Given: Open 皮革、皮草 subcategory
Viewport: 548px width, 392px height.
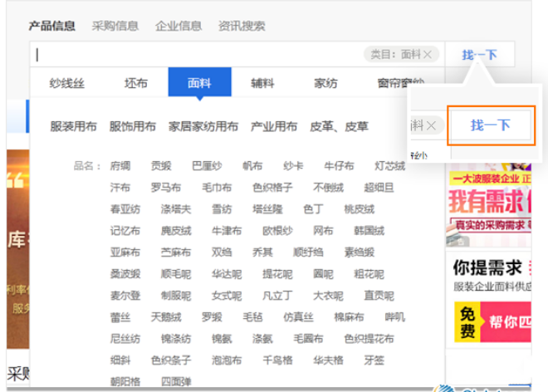Looking at the screenshot, I should click(x=340, y=126).
